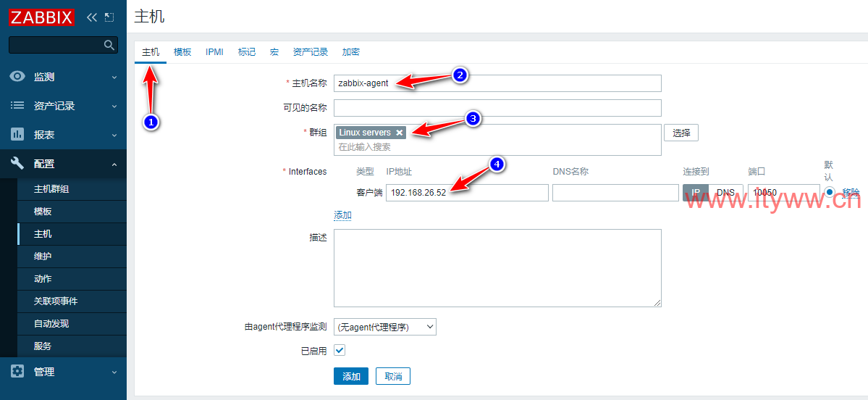The image size is (868, 400).
Task: Open the 资产记录 tab
Action: [x=311, y=52]
